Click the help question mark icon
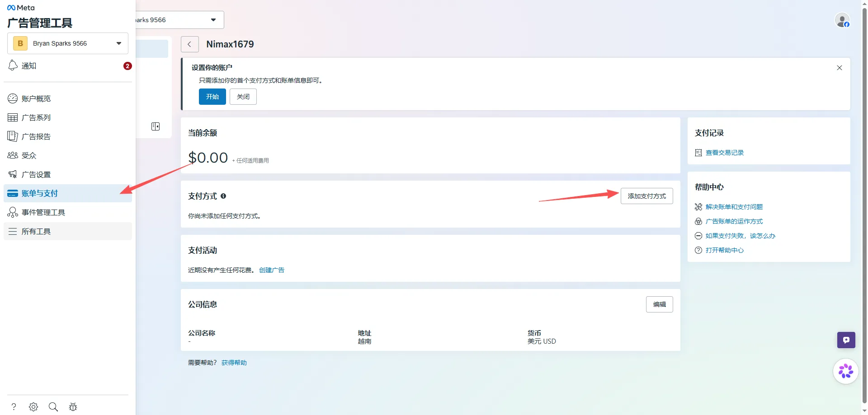 (x=14, y=407)
